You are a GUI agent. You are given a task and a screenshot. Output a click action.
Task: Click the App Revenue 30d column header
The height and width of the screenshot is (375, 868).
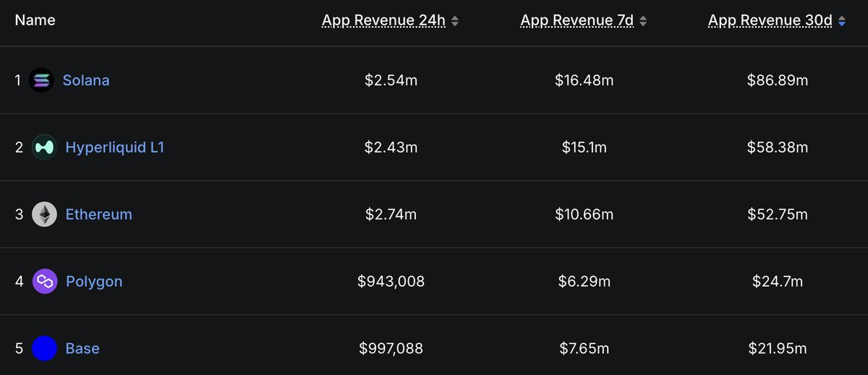770,21
